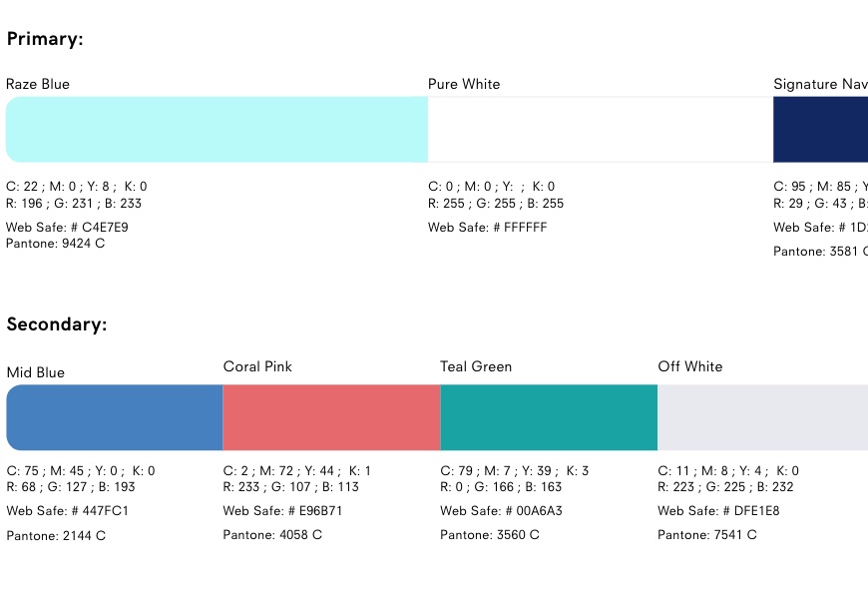Select the Mid Blue color swatch
Viewport: 868px width, 607px height.
click(115, 417)
